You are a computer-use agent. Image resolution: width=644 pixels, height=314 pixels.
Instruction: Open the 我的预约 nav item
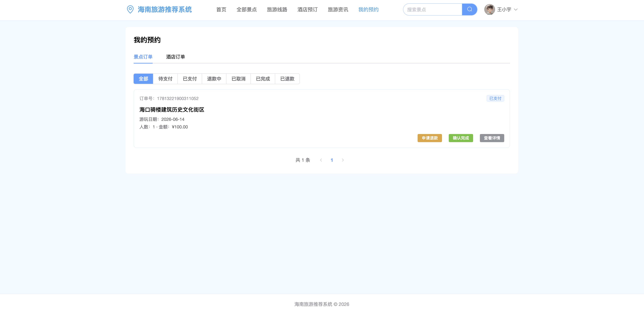(368, 9)
